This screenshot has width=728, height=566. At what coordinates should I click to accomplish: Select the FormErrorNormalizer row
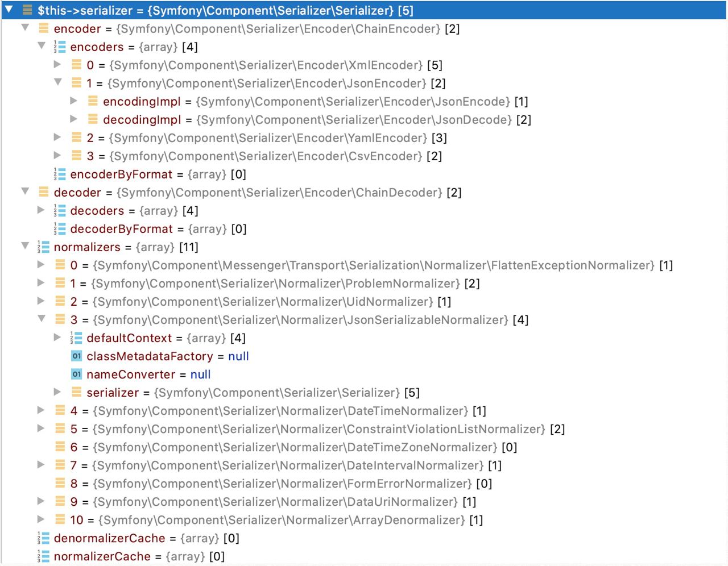coord(364,483)
